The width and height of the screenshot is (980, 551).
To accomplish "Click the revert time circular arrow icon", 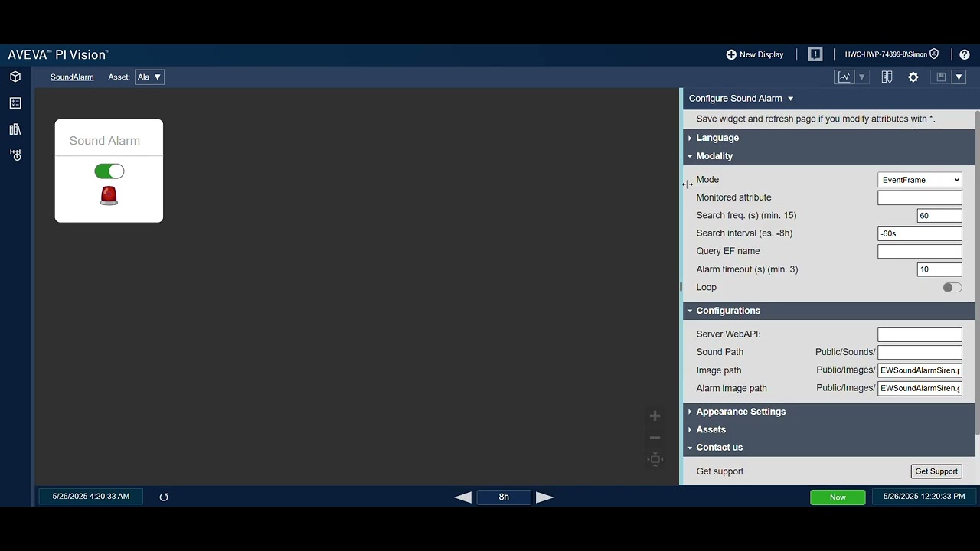I will click(x=163, y=497).
